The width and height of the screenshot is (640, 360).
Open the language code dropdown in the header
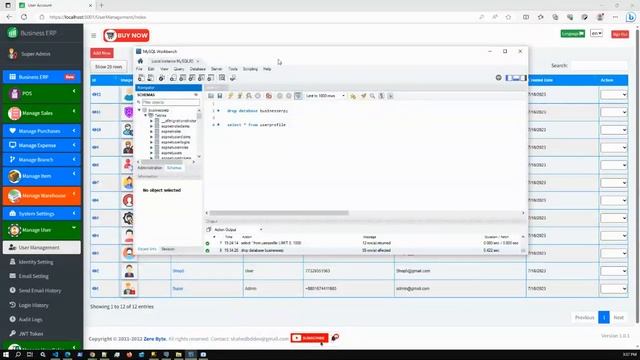(596, 33)
